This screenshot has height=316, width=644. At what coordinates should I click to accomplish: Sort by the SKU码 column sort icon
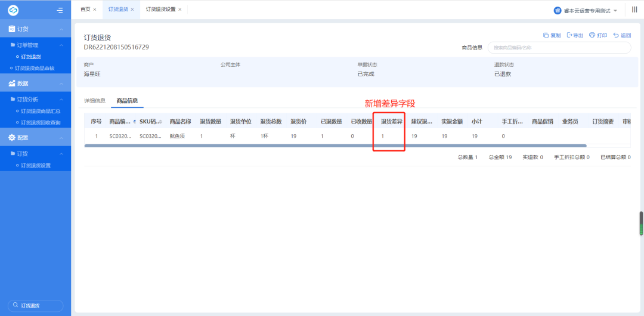160,122
